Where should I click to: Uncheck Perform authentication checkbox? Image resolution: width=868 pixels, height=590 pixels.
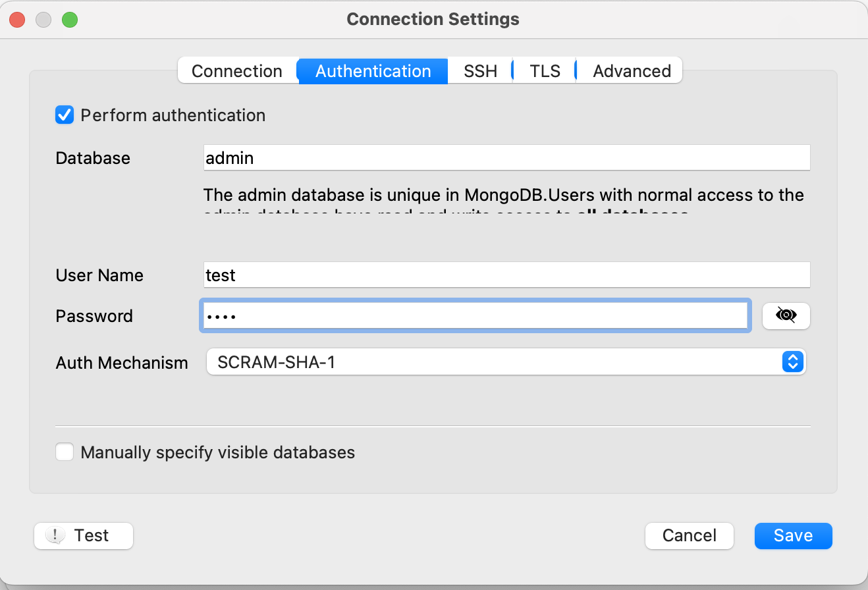tap(65, 115)
